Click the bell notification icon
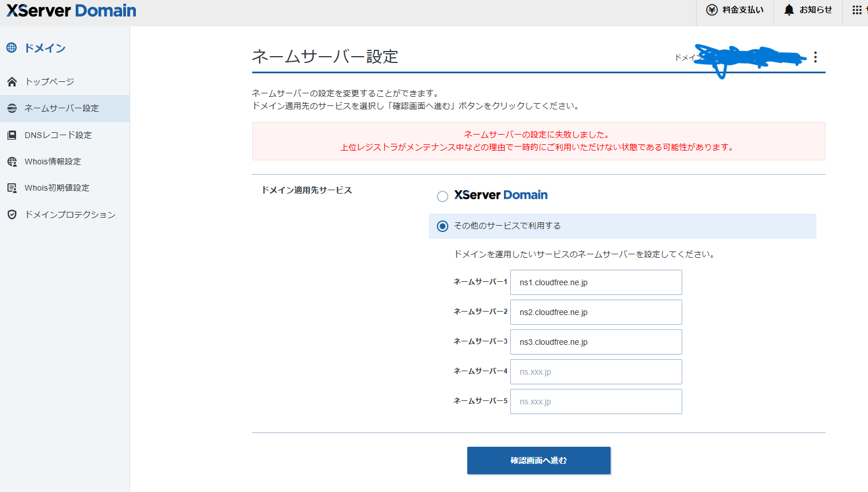 789,10
